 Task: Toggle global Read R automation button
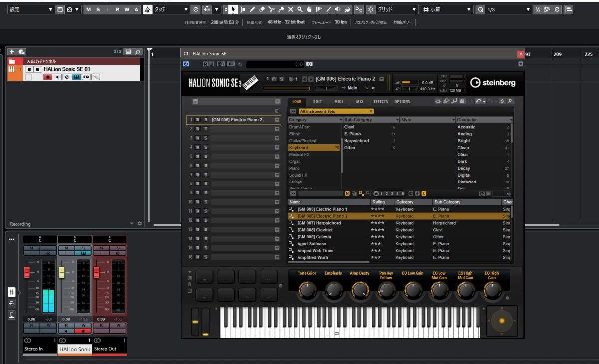[x=117, y=9]
